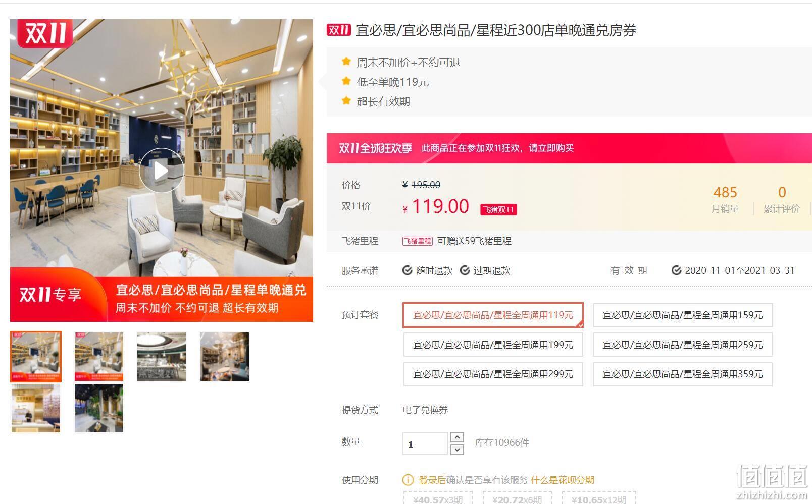The height and width of the screenshot is (504, 812).
Task: Select the ¥40.57x3期 installment option
Action: click(x=438, y=498)
